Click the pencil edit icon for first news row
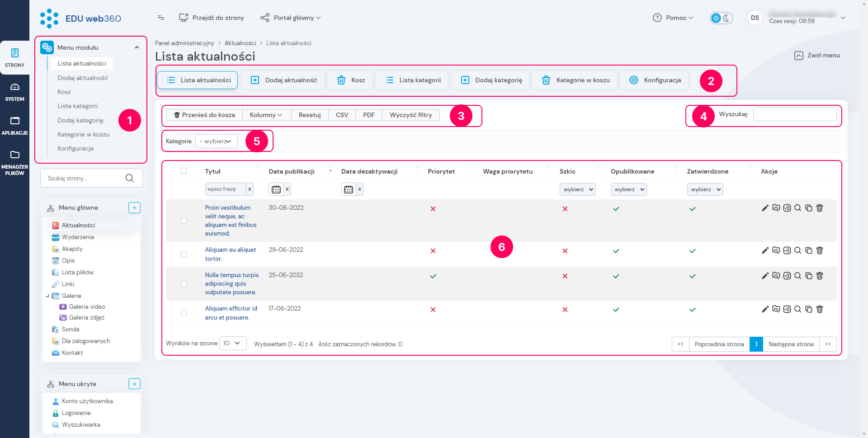Viewport: 868px width, 438px height. click(x=765, y=208)
